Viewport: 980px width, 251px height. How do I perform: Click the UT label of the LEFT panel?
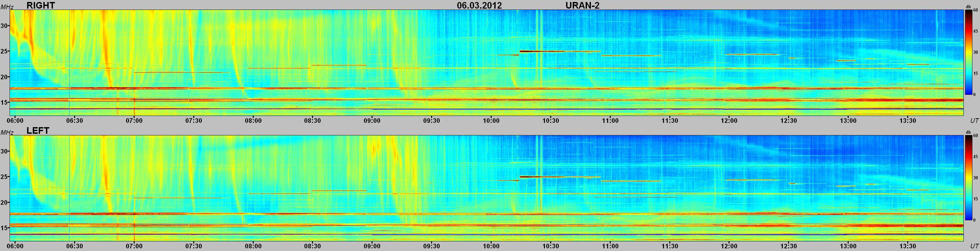[x=974, y=246]
